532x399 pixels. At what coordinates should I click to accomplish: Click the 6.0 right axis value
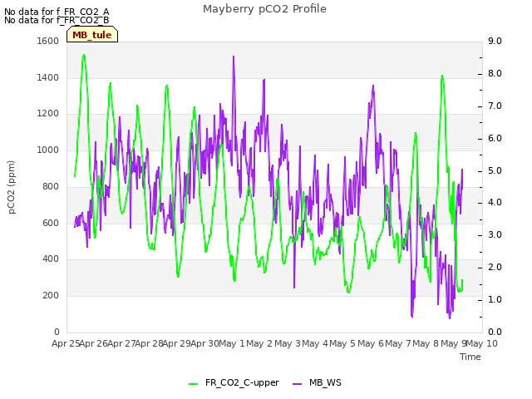pyautogui.click(x=495, y=139)
